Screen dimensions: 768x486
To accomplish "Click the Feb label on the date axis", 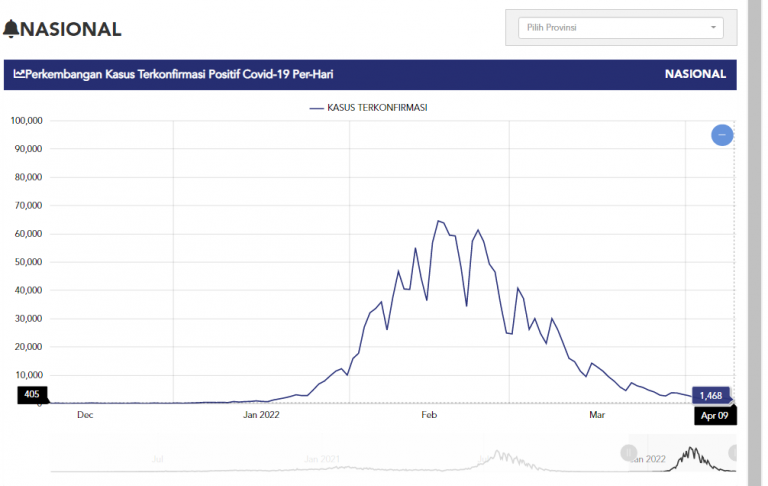I will click(x=429, y=414).
